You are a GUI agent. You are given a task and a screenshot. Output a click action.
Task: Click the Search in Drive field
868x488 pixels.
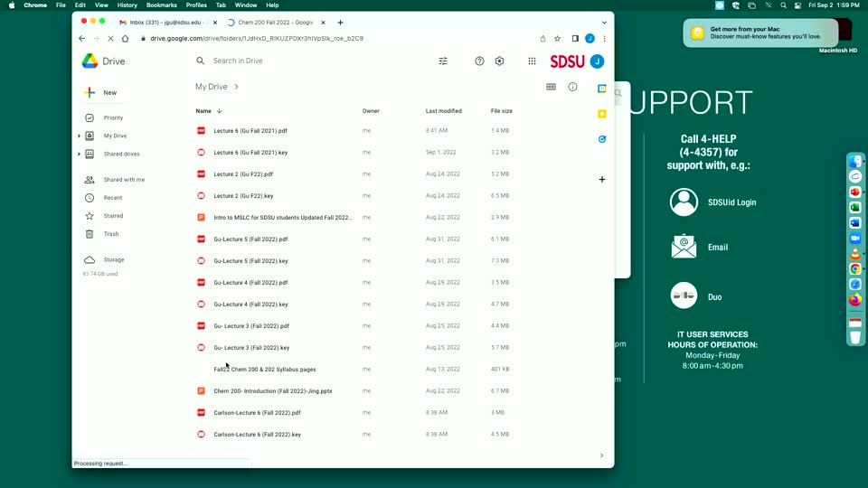pyautogui.click(x=307, y=61)
